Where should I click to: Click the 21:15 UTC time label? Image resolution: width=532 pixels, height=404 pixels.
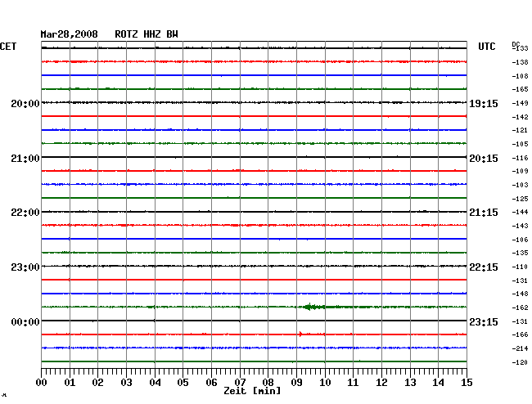tap(484, 213)
